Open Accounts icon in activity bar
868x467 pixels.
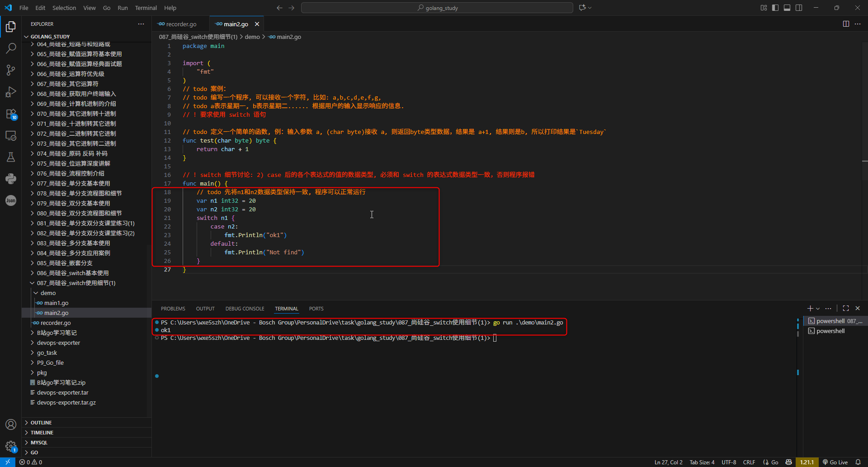(11, 424)
